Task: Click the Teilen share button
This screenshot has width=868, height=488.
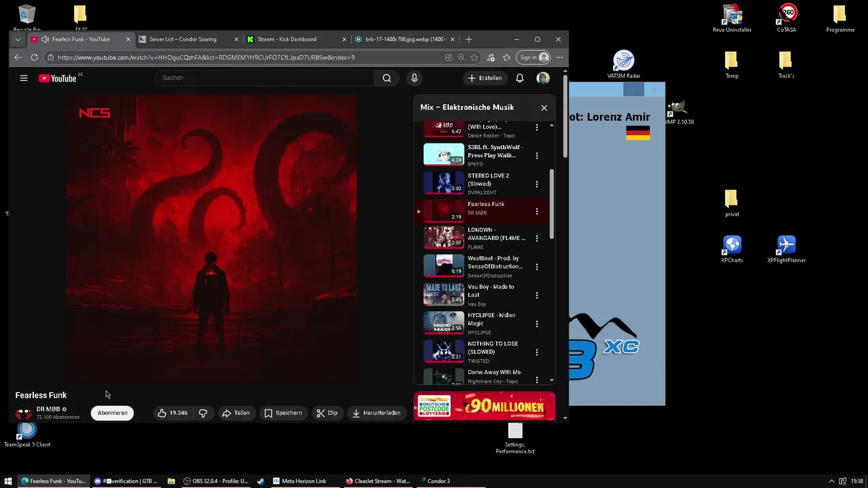Action: click(236, 413)
